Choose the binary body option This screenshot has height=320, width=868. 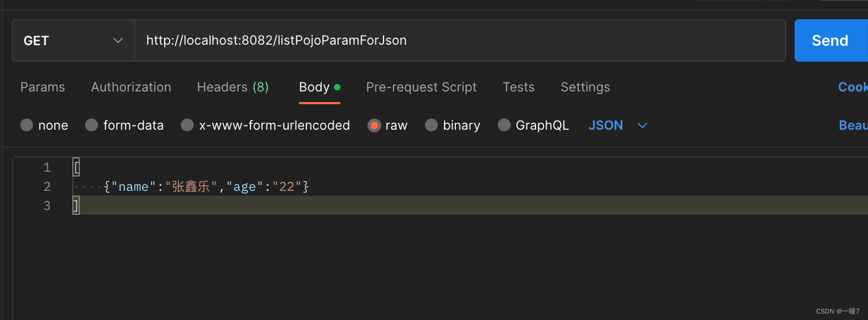431,125
